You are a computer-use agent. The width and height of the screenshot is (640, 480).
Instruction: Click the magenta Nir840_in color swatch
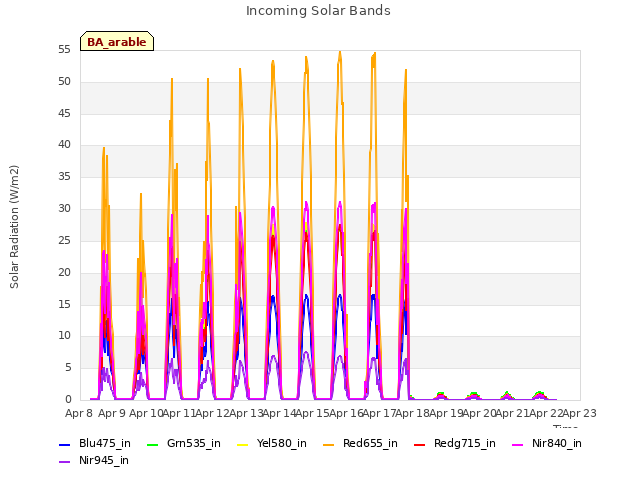click(518, 444)
